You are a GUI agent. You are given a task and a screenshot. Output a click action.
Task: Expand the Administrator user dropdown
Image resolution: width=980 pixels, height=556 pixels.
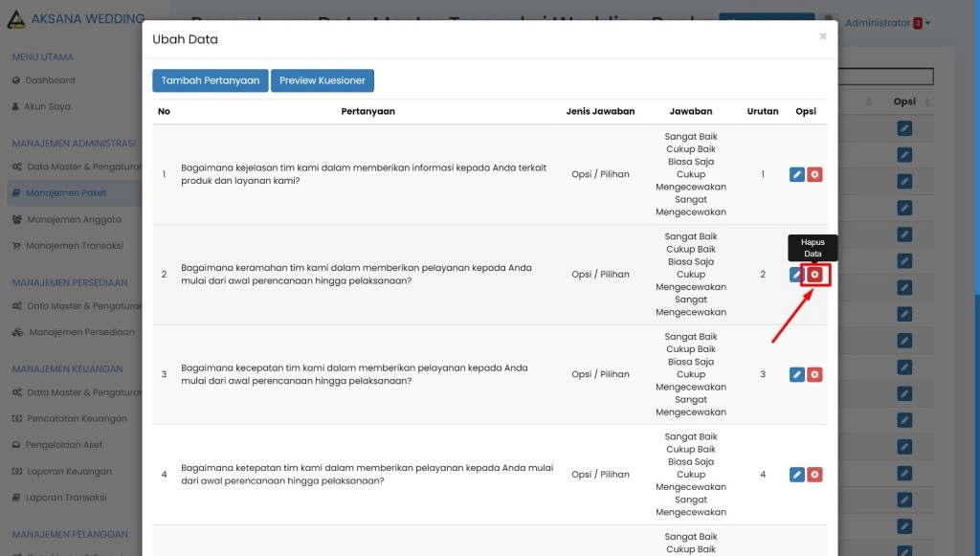887,23
